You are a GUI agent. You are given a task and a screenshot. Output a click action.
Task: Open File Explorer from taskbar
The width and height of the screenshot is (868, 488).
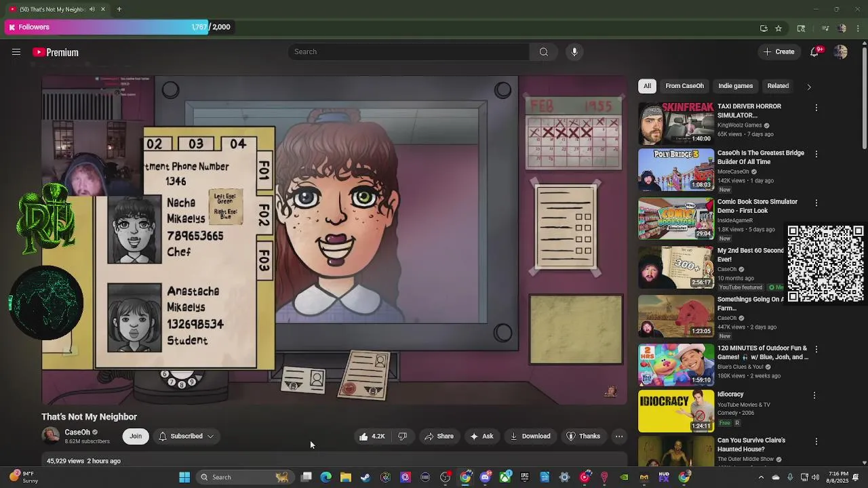(x=346, y=477)
